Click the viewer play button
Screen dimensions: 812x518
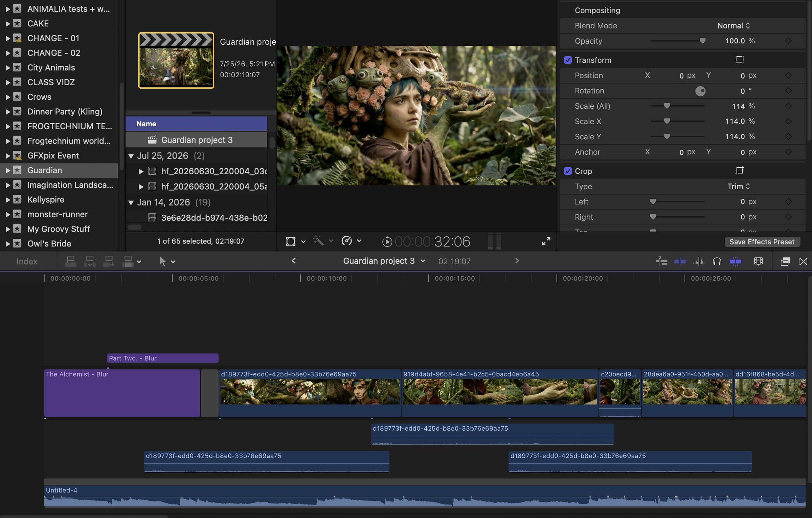coord(387,241)
